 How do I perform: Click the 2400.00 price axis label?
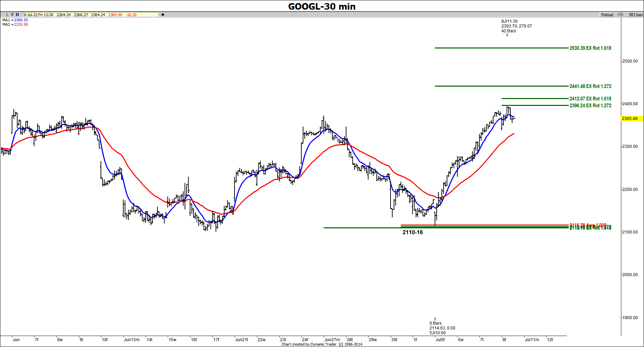[x=630, y=104]
